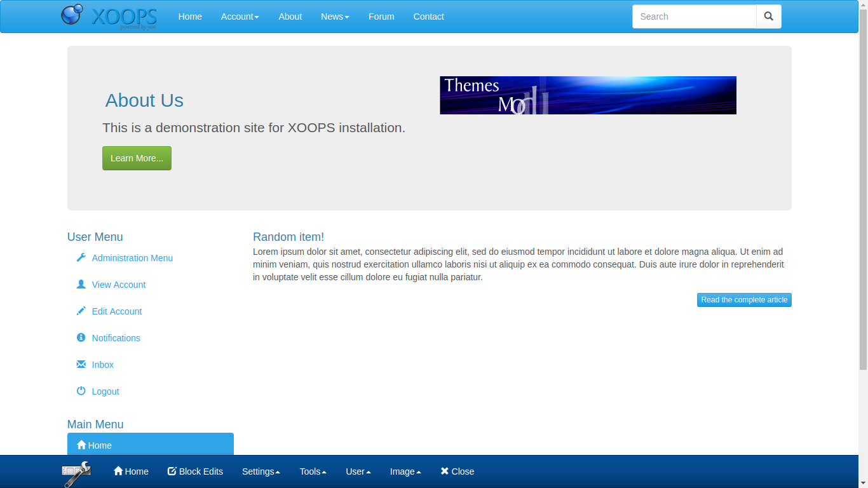The height and width of the screenshot is (488, 868).
Task: Click the Themes banner image
Action: (x=587, y=95)
